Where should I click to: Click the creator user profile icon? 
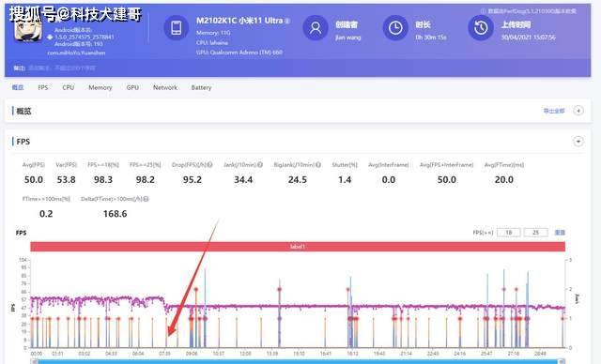[316, 27]
